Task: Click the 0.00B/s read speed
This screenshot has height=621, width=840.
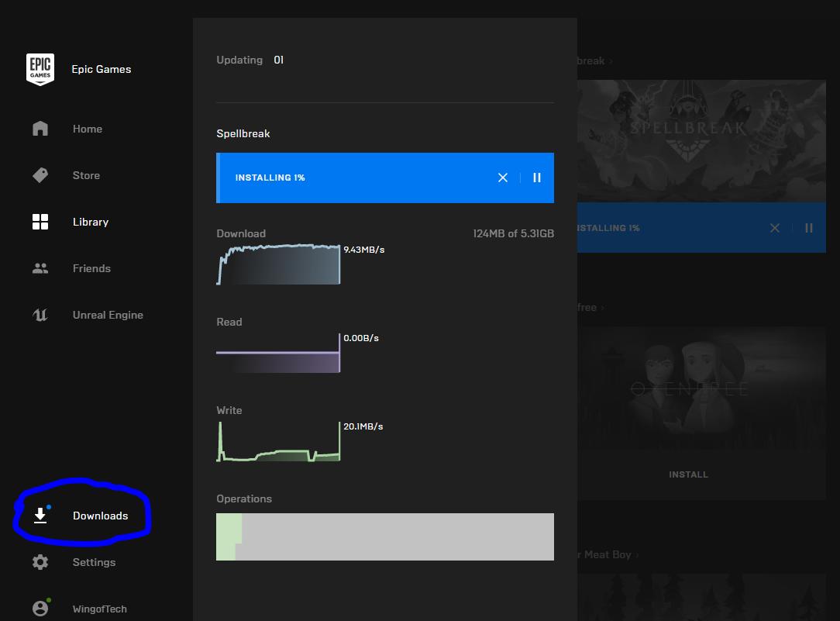Action: (361, 338)
